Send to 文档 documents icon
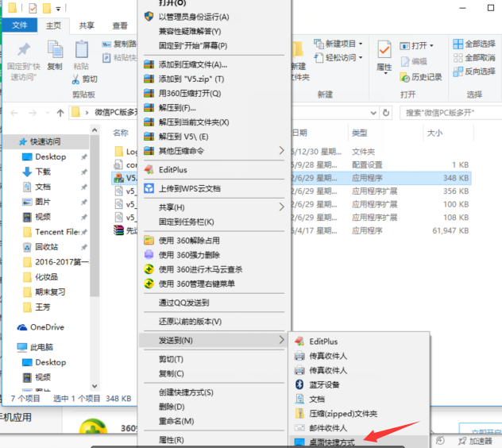The width and height of the screenshot is (502, 448). [299, 399]
